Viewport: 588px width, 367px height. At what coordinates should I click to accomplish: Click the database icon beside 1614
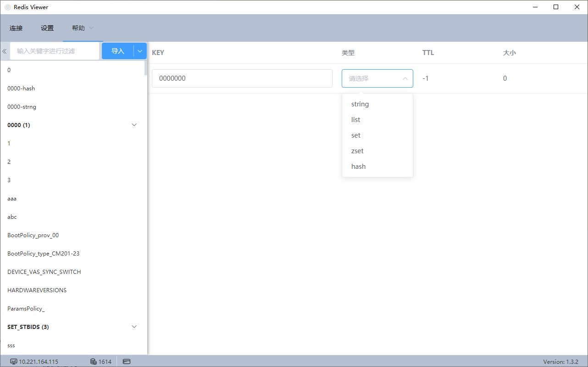click(94, 361)
